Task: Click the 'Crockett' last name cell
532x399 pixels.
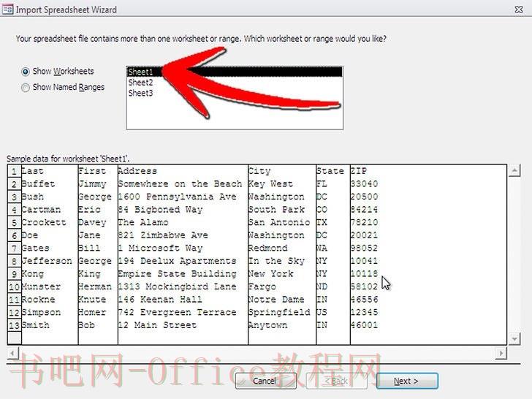Action: point(50,223)
